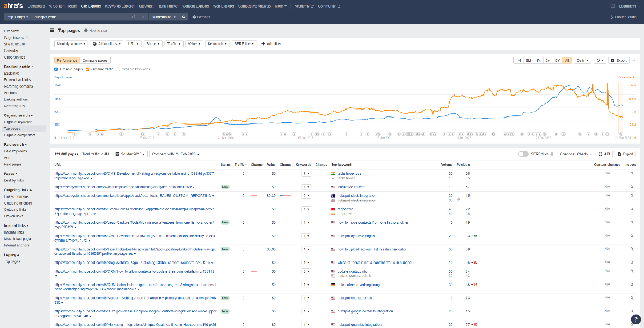The width and height of the screenshot is (644, 328).
Task: Inspect the hubspot change email row
Action: (x=632, y=297)
